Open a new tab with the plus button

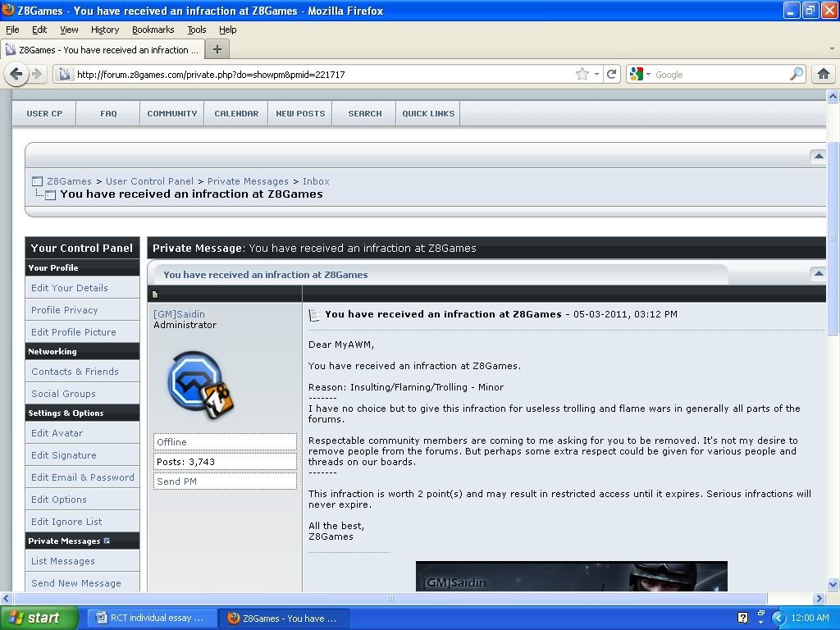(x=217, y=49)
